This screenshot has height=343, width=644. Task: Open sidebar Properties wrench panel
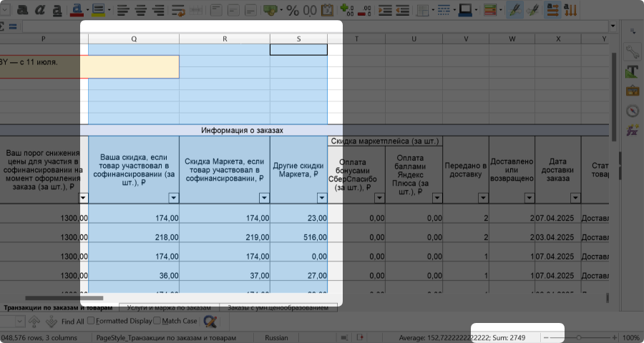(632, 51)
